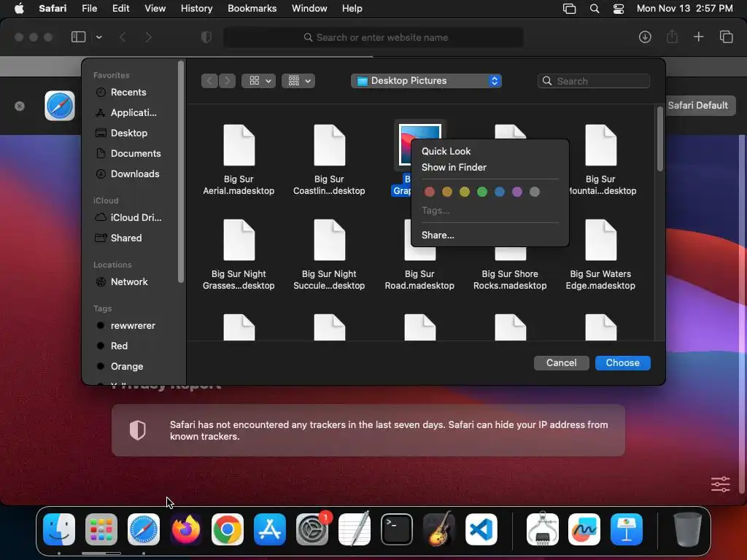Open the Desktop Pictures location popup
This screenshot has width=747, height=560.
click(x=426, y=81)
